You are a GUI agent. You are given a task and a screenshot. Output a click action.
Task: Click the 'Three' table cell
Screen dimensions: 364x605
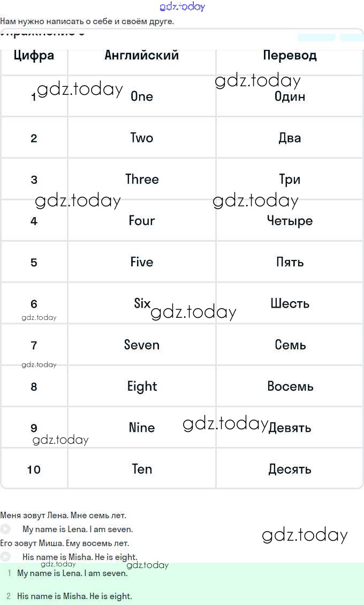point(142,179)
